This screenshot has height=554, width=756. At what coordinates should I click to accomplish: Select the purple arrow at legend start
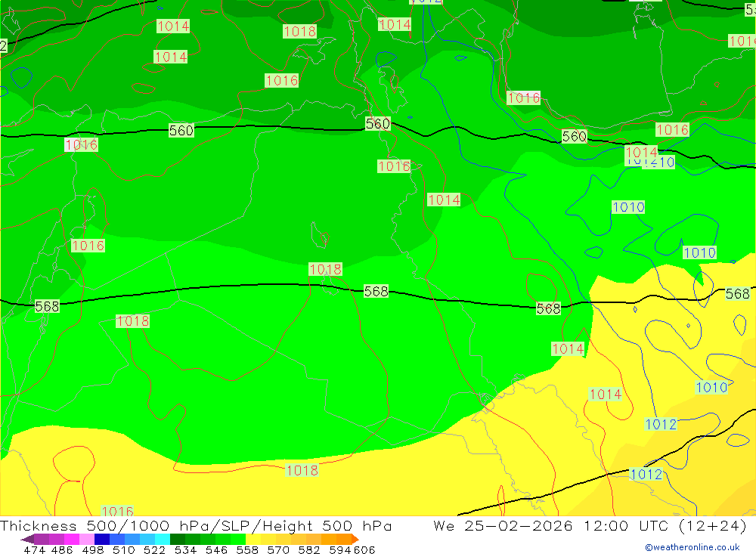pyautogui.click(x=27, y=539)
